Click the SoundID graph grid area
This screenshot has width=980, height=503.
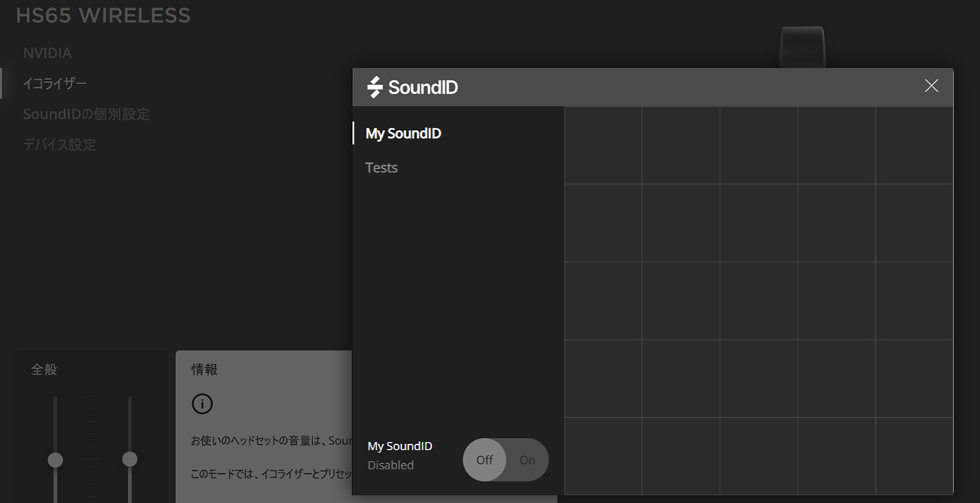tap(758, 300)
